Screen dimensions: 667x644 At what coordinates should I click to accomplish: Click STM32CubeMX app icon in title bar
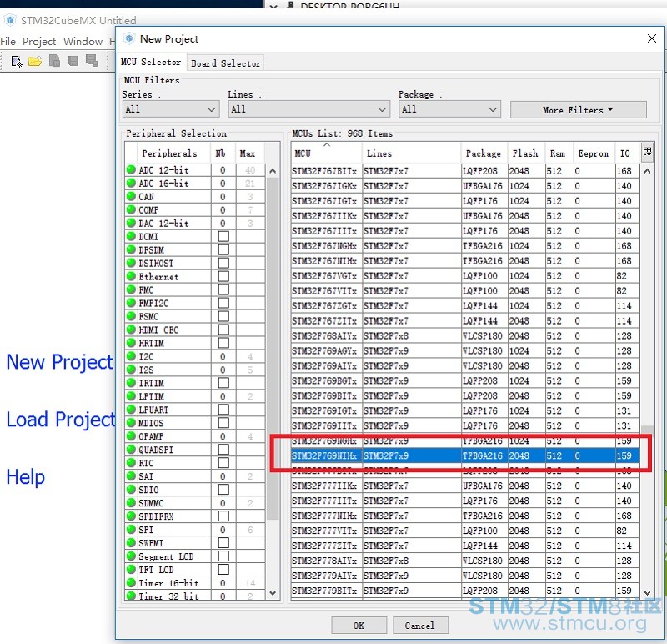(x=10, y=20)
